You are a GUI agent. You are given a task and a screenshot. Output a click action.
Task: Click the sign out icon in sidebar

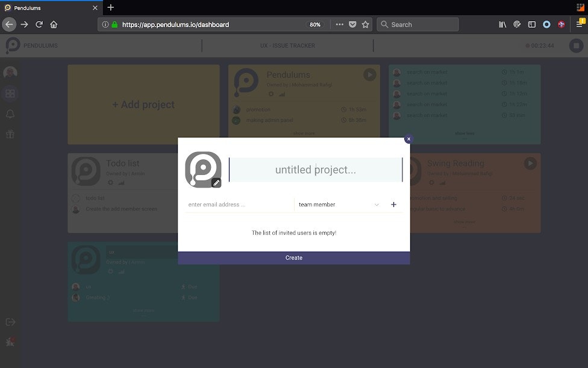10,322
